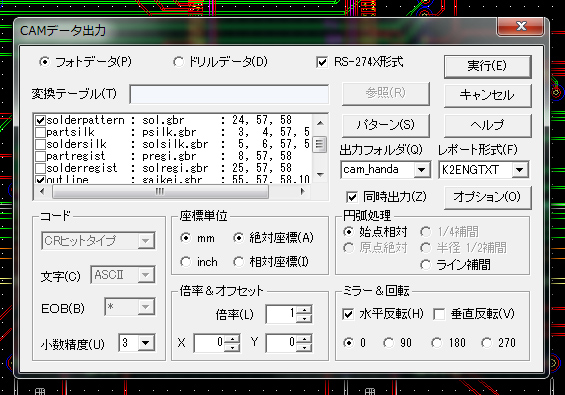
Task: Select the 0 degree rotation
Action: pyautogui.click(x=348, y=342)
